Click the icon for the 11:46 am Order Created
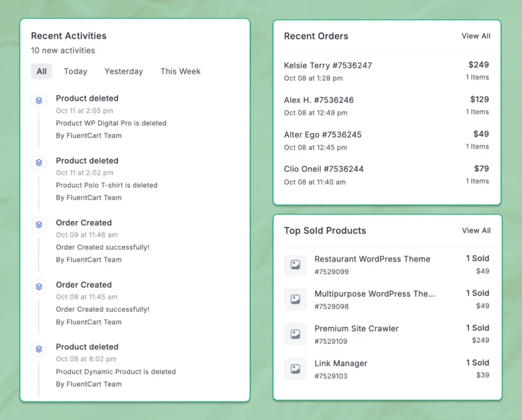This screenshot has height=420, width=522. [39, 225]
